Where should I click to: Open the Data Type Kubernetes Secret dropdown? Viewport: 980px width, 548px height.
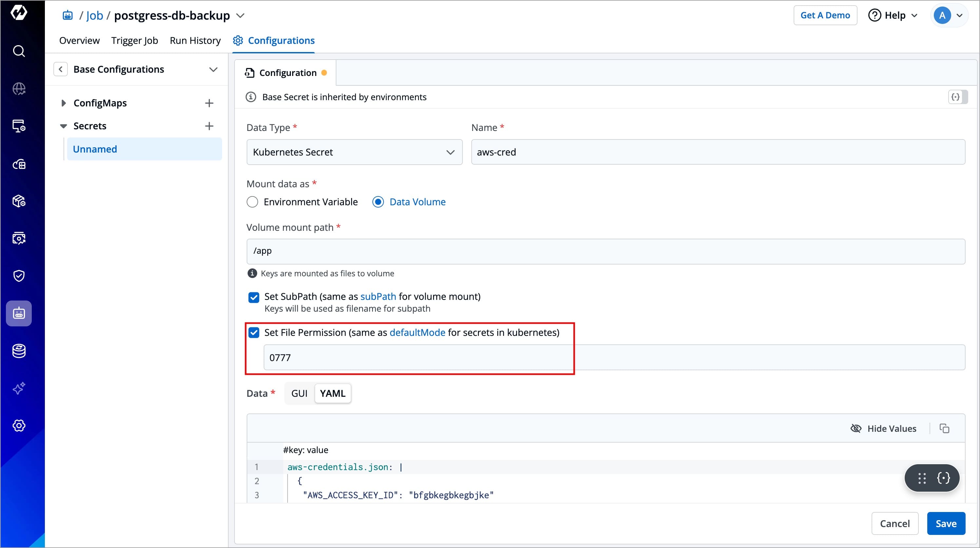click(354, 152)
